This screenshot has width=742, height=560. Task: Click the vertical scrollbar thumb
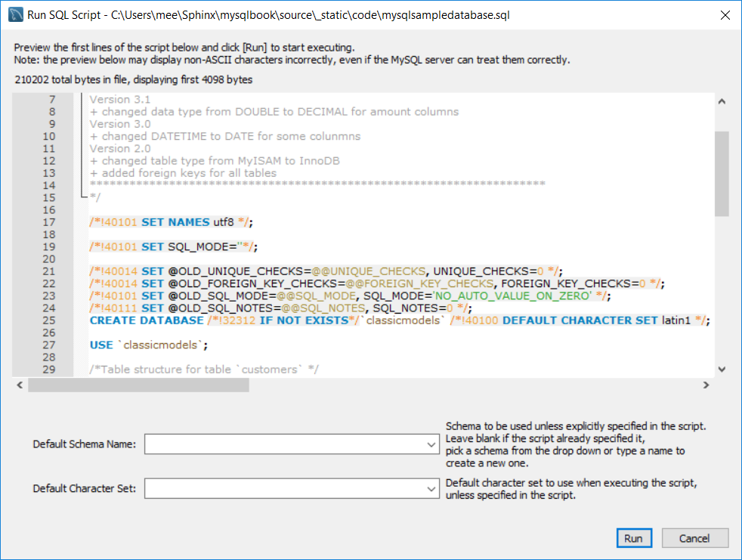point(721,174)
